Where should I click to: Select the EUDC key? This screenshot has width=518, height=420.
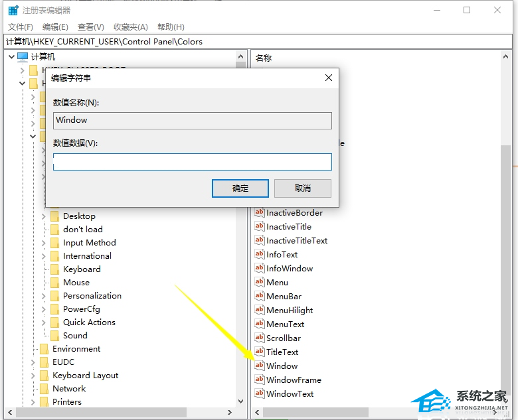(x=64, y=362)
